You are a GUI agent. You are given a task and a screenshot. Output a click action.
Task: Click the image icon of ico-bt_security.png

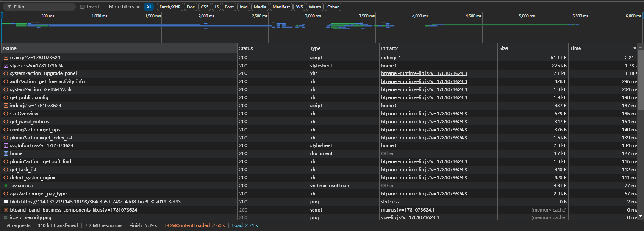(x=6, y=217)
